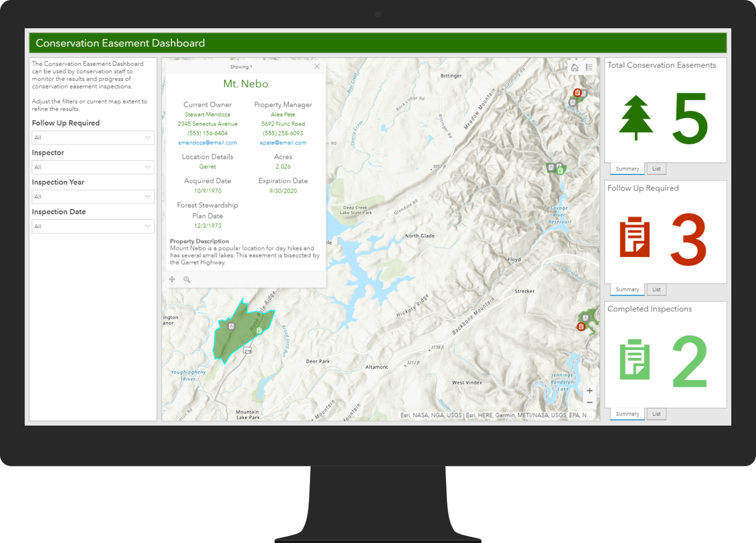
Task: Click the red clipboard icon in Follow Up Required
Action: click(635, 239)
